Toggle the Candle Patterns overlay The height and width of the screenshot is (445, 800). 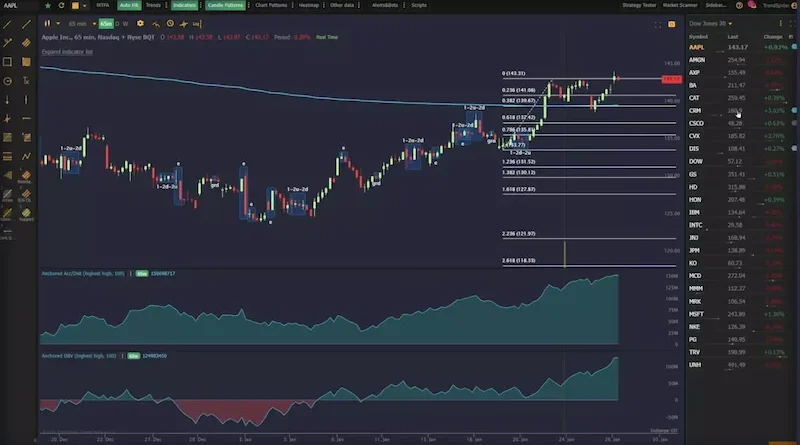coord(225,5)
